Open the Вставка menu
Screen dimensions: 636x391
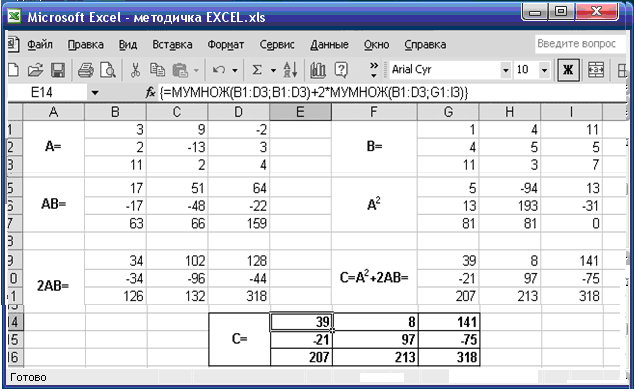(172, 44)
